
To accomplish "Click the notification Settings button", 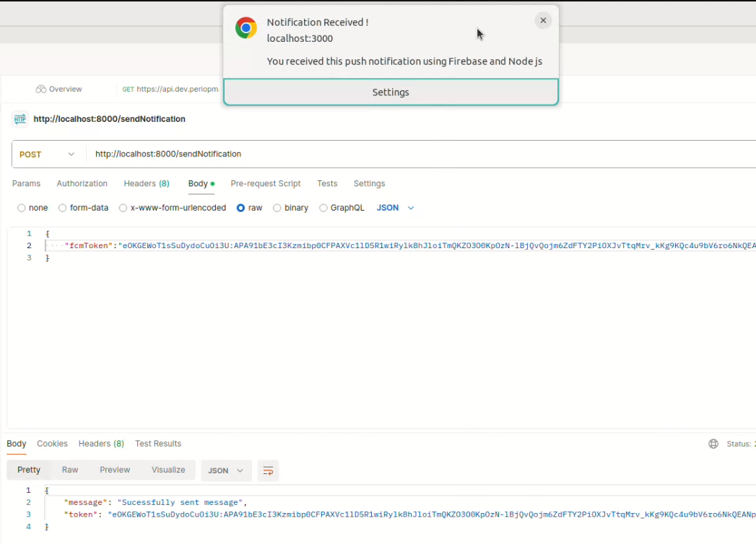I will (391, 92).
